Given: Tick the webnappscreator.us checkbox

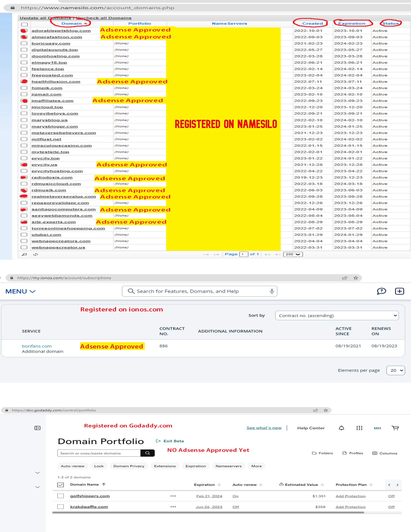Looking at the screenshot, I should click(24, 247).
